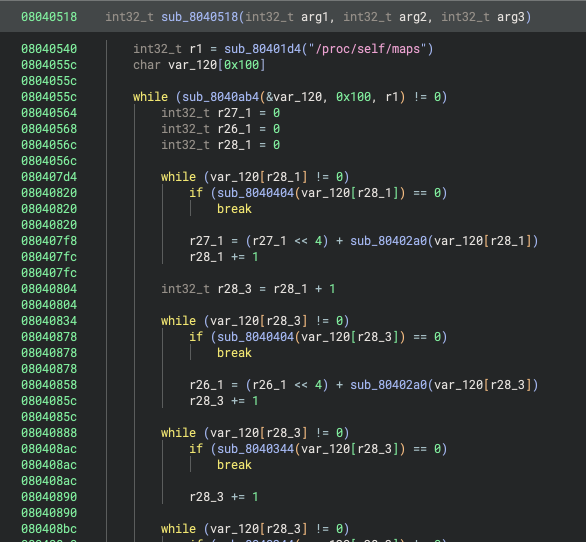The height and width of the screenshot is (542, 586).
Task: Select r26_1 in its int32_t declaration
Action: [x=234, y=129]
